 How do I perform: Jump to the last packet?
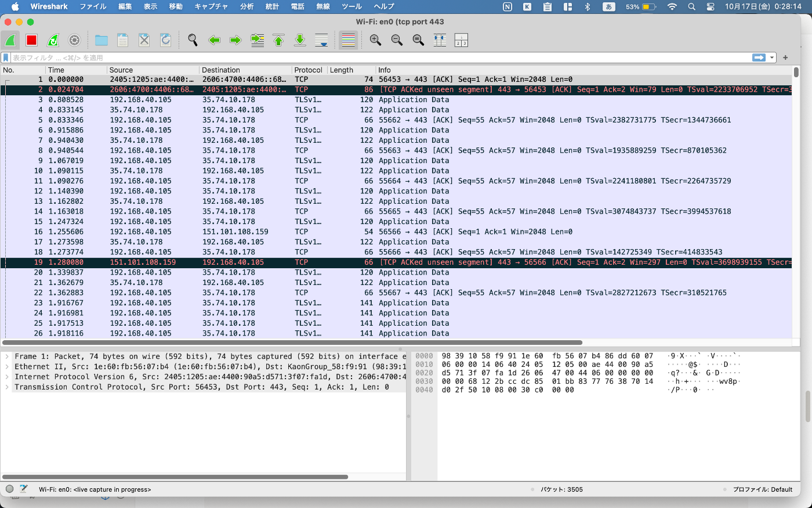click(x=300, y=40)
